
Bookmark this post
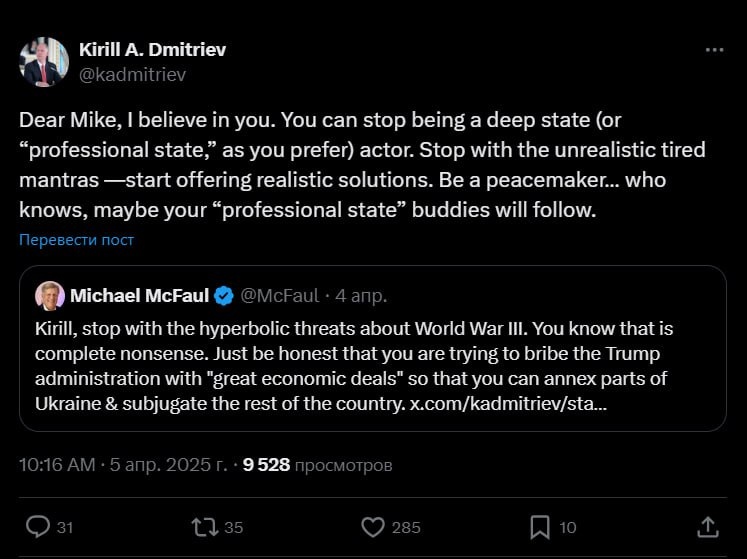tap(539, 526)
